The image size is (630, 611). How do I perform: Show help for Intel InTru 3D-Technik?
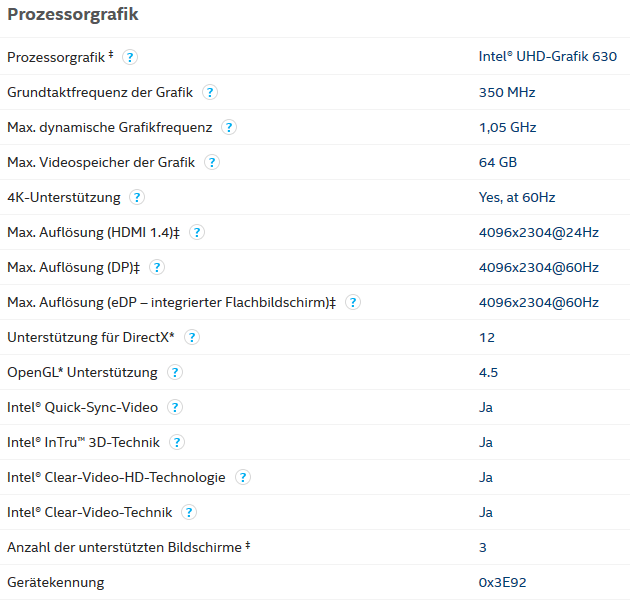[x=177, y=442]
